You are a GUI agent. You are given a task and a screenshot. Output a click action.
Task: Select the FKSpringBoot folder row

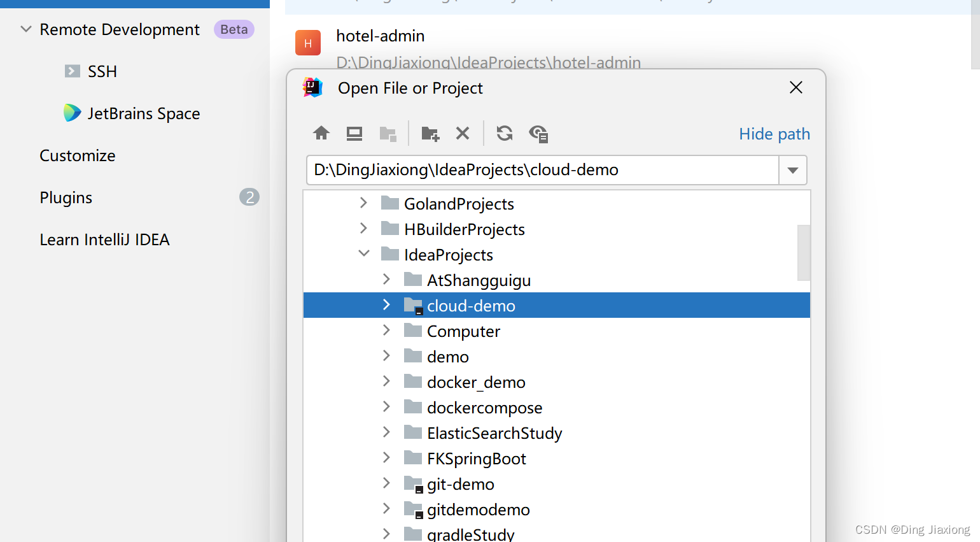pyautogui.click(x=557, y=458)
